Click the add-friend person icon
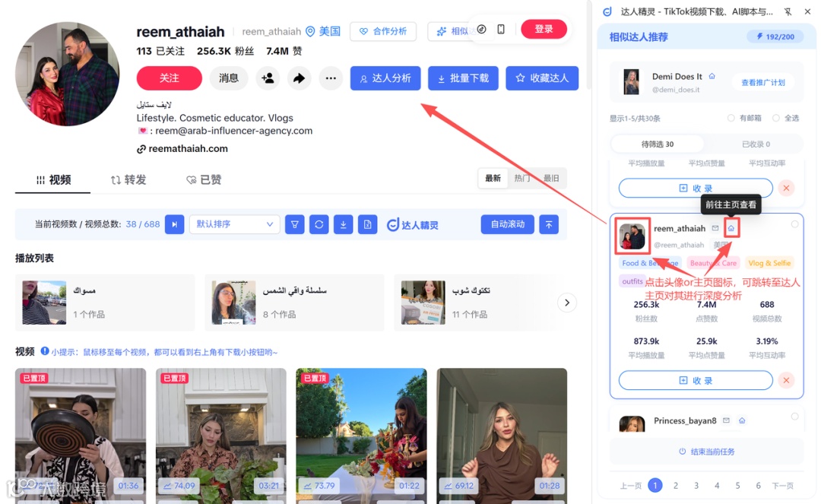Image resolution: width=821 pixels, height=504 pixels. pyautogui.click(x=268, y=78)
